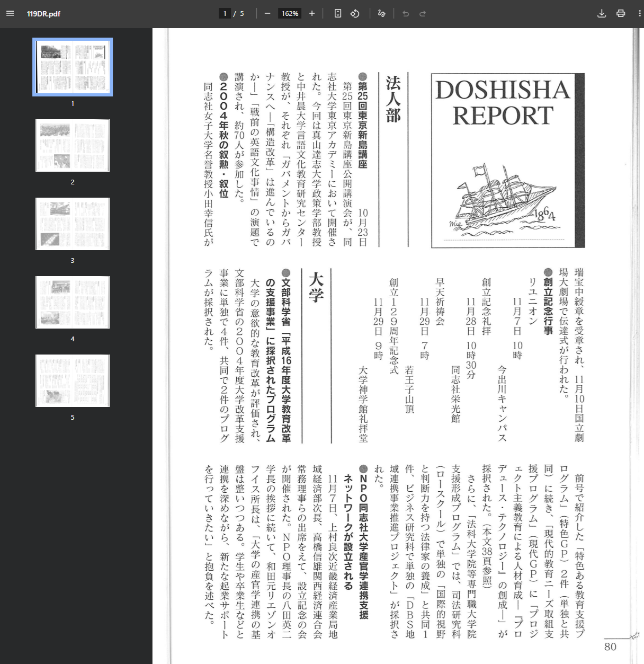The image size is (644, 664).
Task: Open page 2 thumbnail
Action: coord(73,146)
